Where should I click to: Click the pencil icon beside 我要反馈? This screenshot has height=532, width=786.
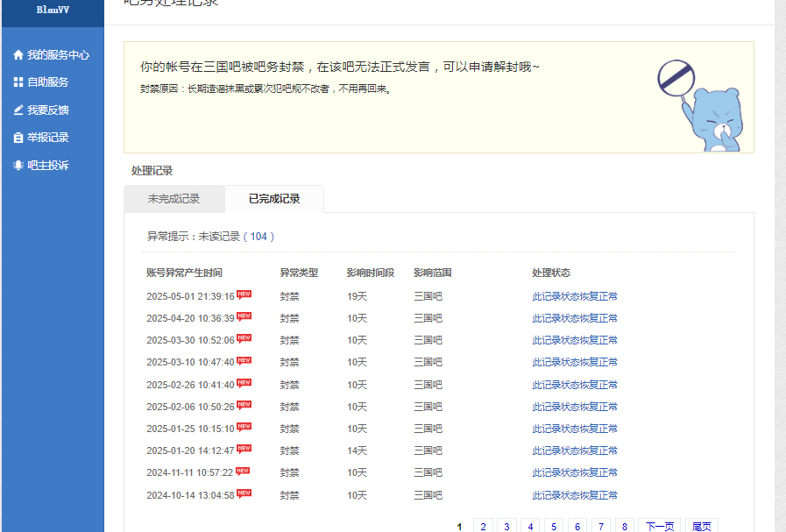pos(18,110)
